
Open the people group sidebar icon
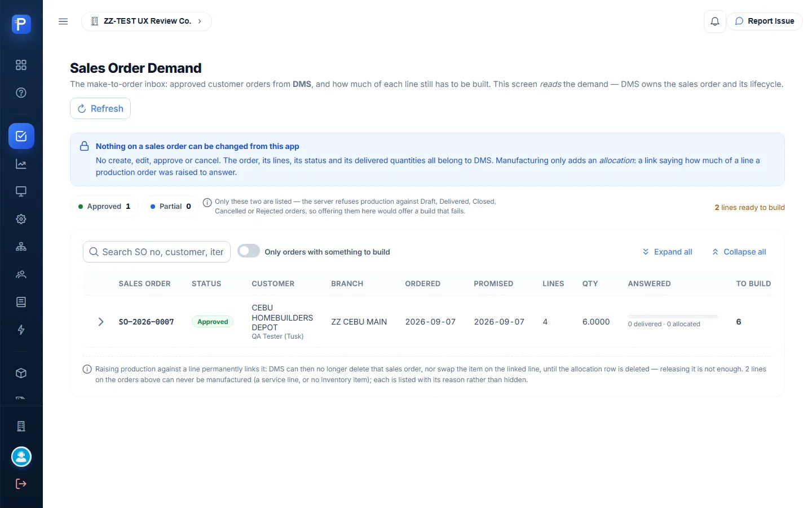point(21,274)
